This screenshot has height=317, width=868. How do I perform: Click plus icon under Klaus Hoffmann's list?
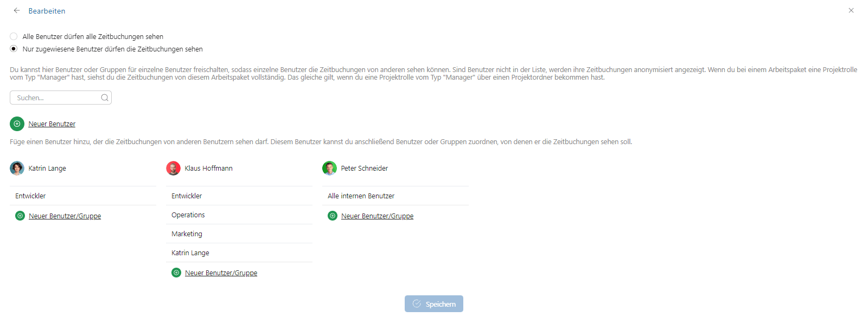click(176, 273)
